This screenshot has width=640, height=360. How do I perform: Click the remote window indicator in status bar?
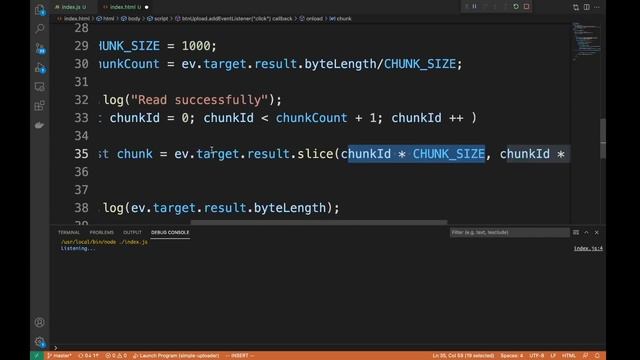point(37,356)
